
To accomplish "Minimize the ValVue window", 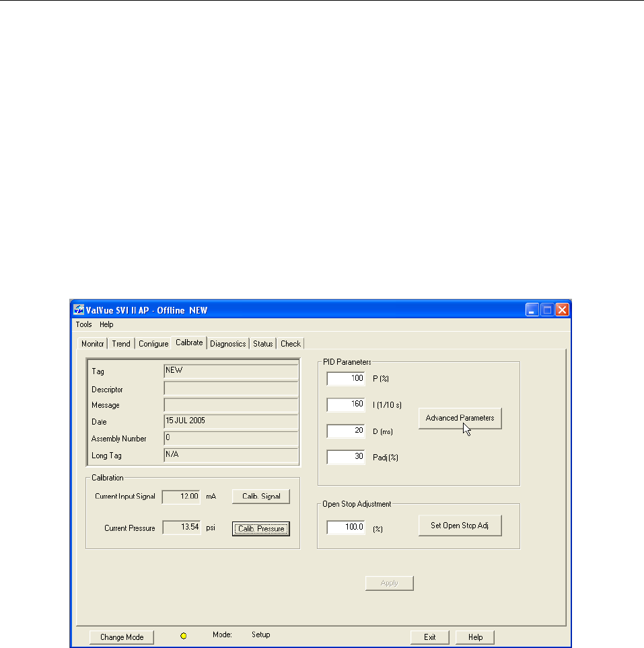I will click(x=532, y=310).
